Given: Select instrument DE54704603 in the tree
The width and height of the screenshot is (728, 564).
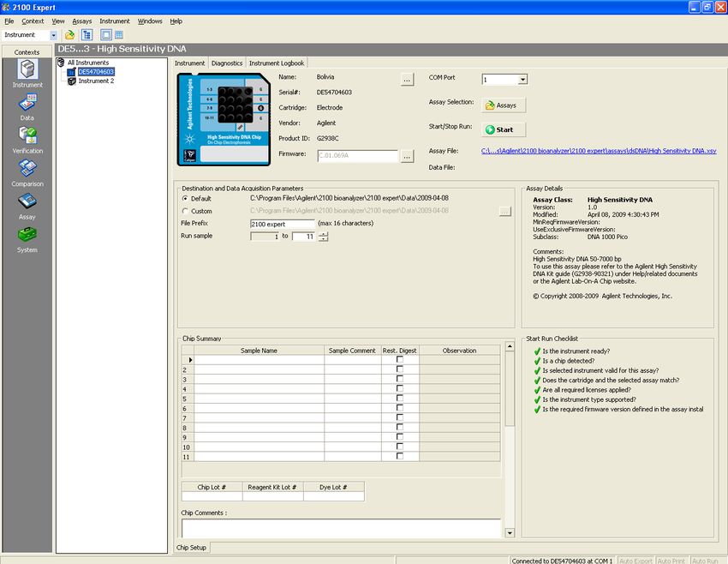Looking at the screenshot, I should pyautogui.click(x=96, y=71).
